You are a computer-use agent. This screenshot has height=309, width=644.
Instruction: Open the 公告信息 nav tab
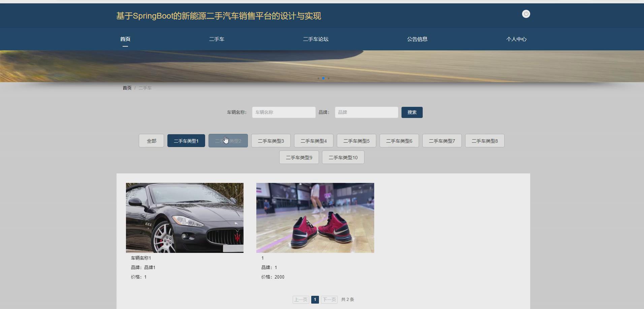tap(417, 39)
